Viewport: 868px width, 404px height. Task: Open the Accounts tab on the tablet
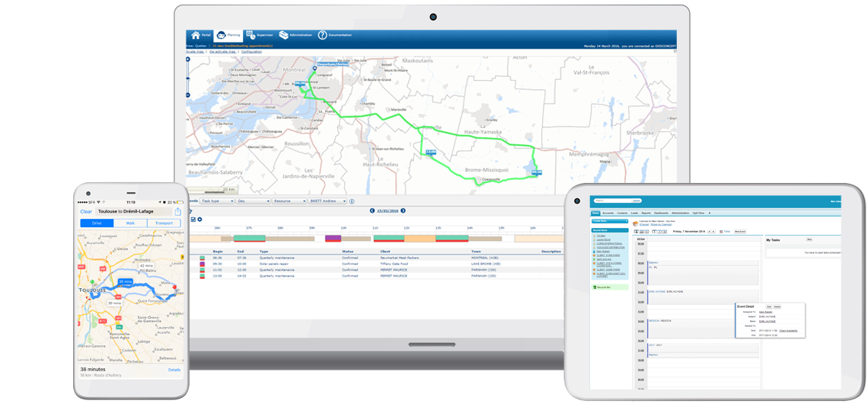(608, 213)
